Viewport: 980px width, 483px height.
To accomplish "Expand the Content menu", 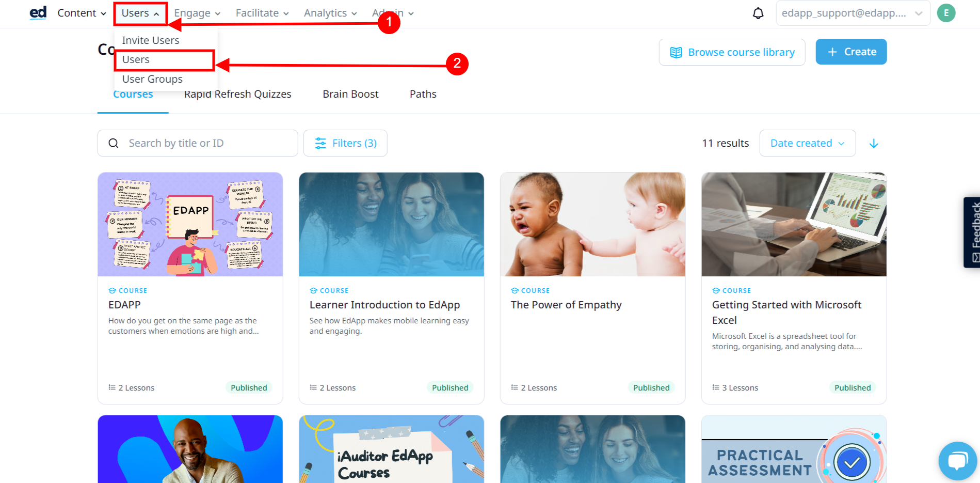I will pyautogui.click(x=82, y=13).
